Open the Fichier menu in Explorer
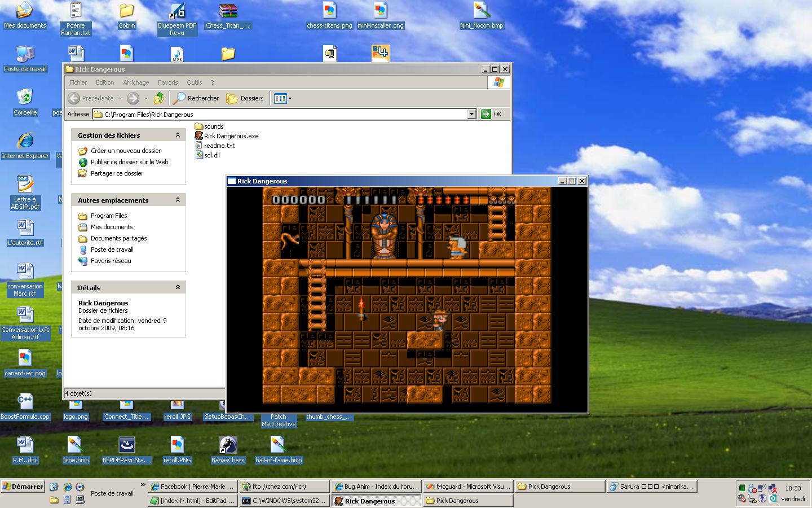Screen dimensions: 812x508 (x=78, y=82)
